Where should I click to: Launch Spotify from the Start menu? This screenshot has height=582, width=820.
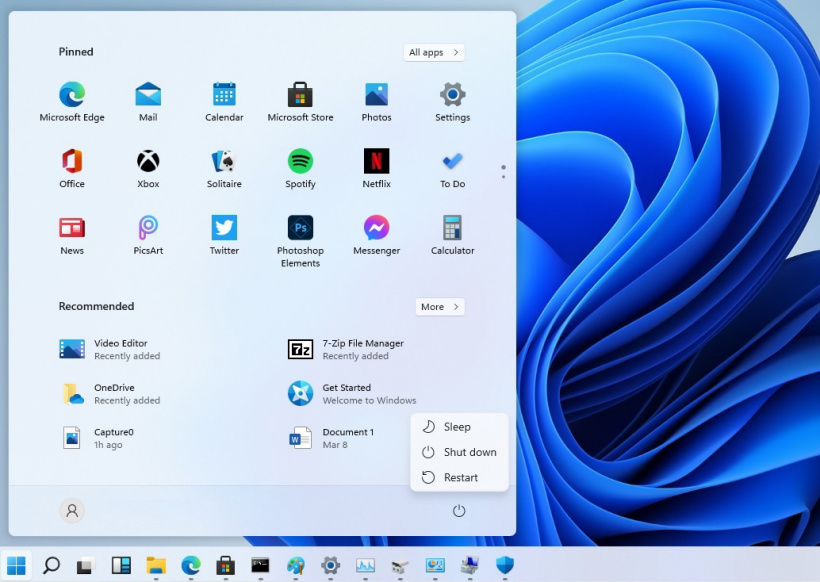299,164
